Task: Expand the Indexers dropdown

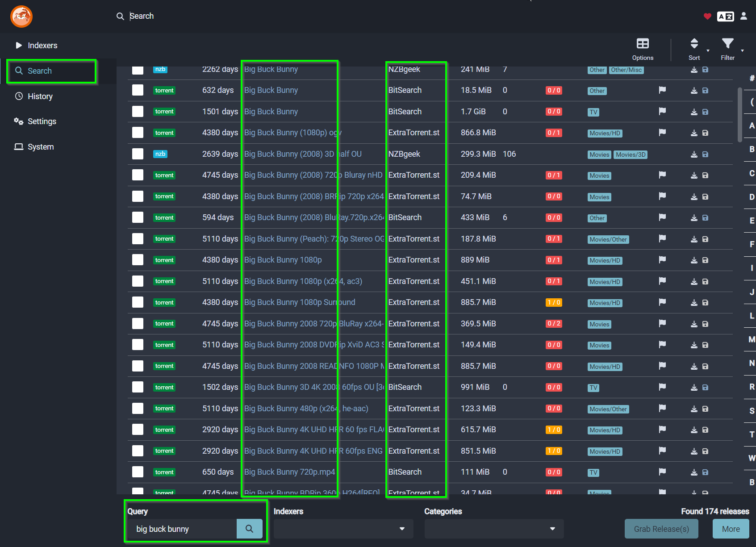Action: 343,529
